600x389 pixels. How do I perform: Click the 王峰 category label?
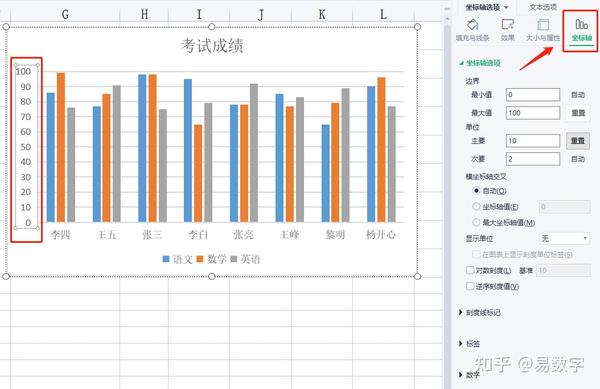(289, 234)
